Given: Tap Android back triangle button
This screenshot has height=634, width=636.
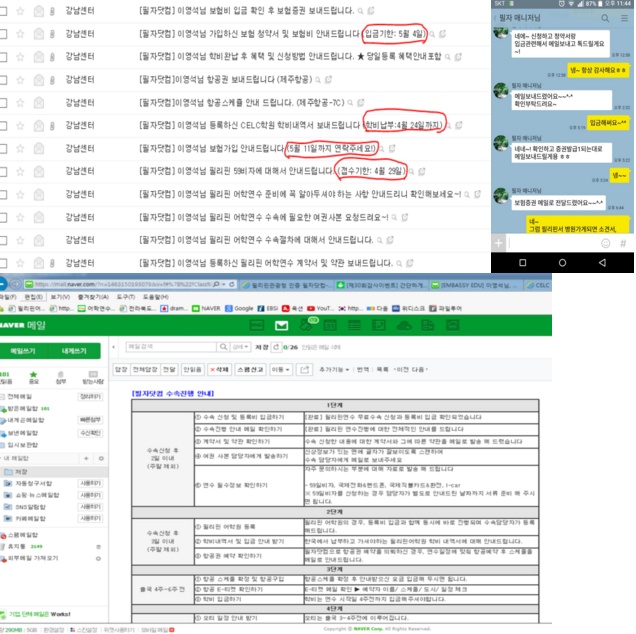Looking at the screenshot, I should (602, 263).
